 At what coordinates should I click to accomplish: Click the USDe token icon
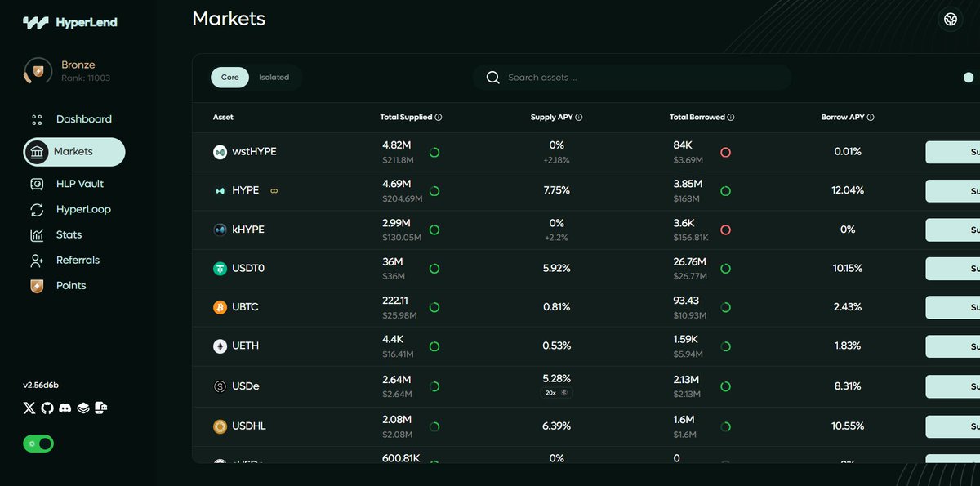tap(220, 386)
